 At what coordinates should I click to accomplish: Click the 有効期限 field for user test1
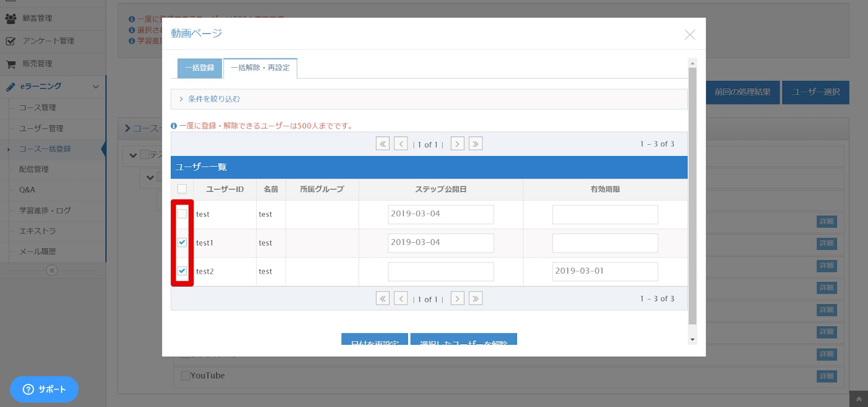click(x=605, y=243)
